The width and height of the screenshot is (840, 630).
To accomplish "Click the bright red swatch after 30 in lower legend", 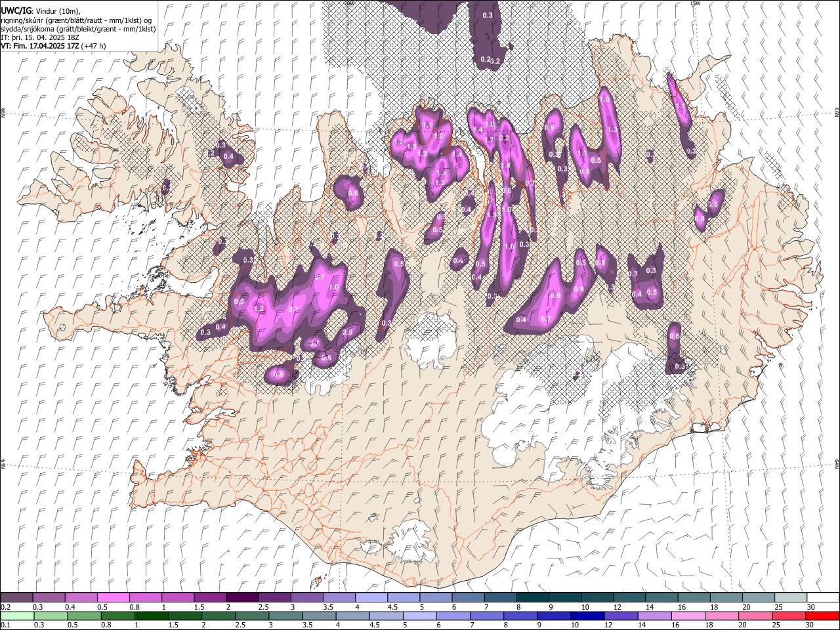I will click(822, 616).
